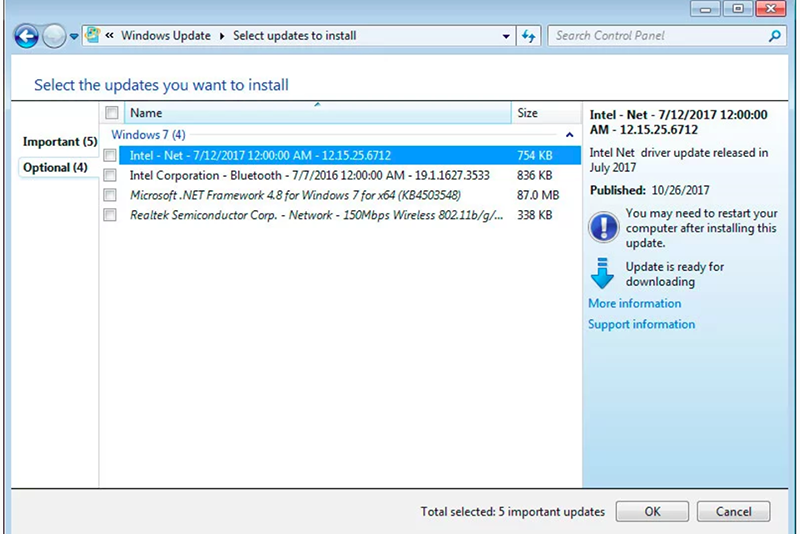Click the Forward navigation arrow button
Screen dimensions: 800x534
click(54, 37)
